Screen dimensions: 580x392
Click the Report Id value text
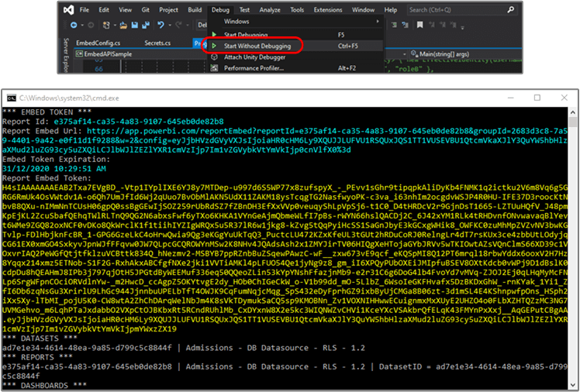coord(139,122)
